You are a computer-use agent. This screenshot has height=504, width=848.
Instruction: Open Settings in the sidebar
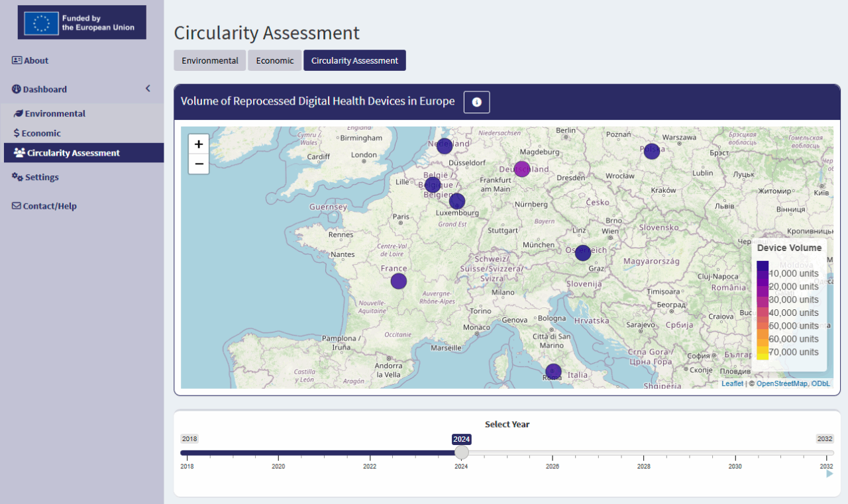point(35,177)
